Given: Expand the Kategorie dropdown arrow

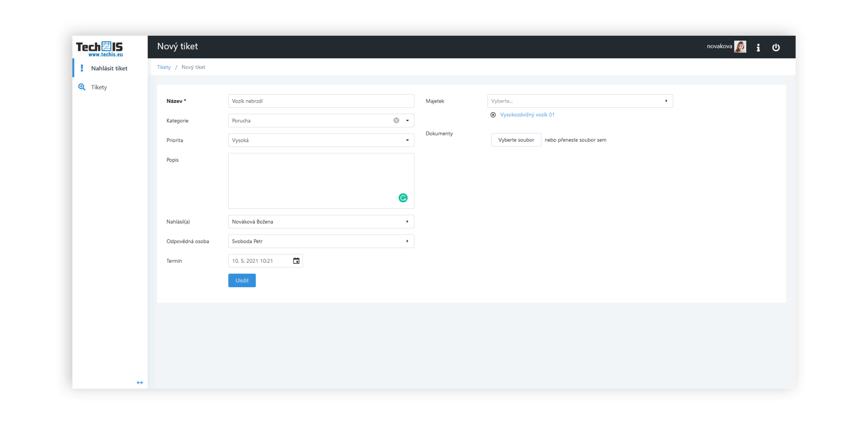Looking at the screenshot, I should pos(407,120).
